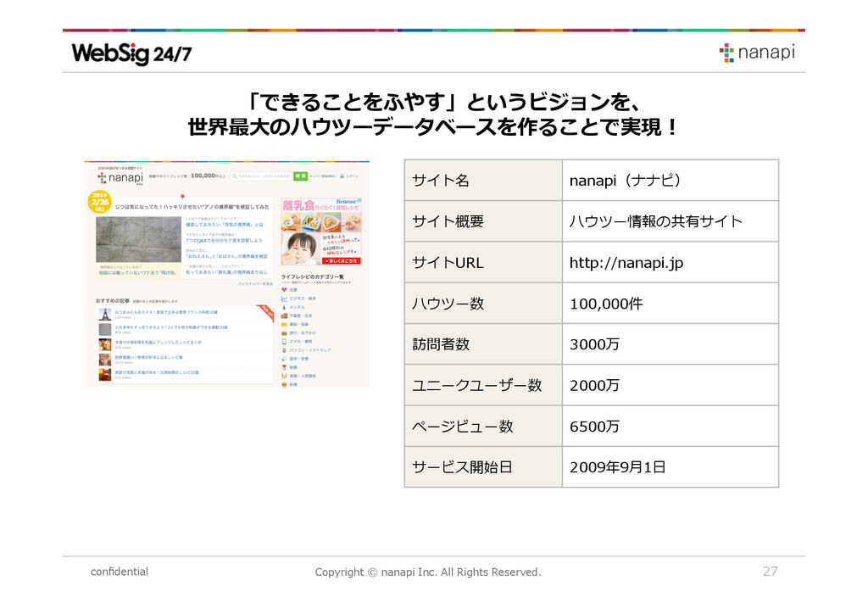Open the Benesse baby food ad banner

pos(321,232)
